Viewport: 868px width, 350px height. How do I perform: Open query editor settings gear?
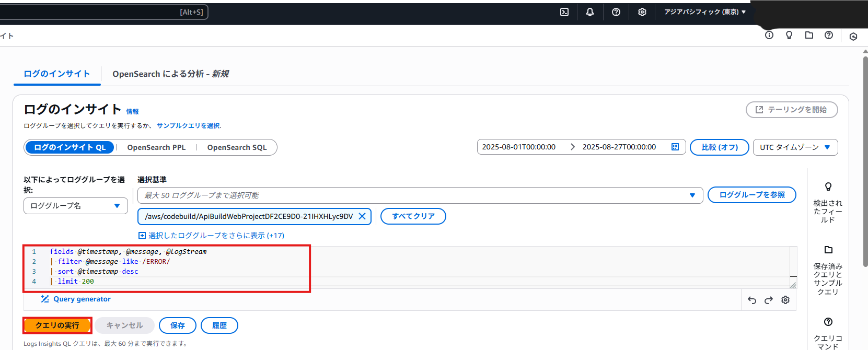tap(785, 300)
